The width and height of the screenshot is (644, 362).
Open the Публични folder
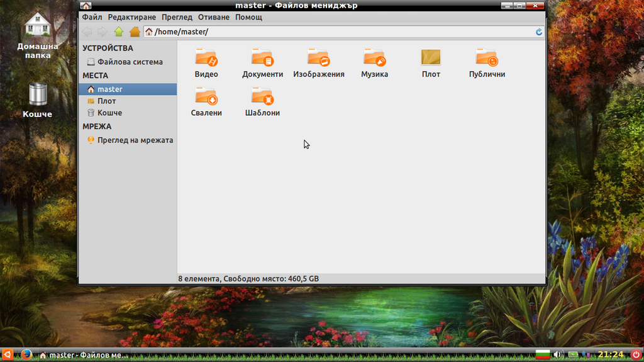pos(487,62)
